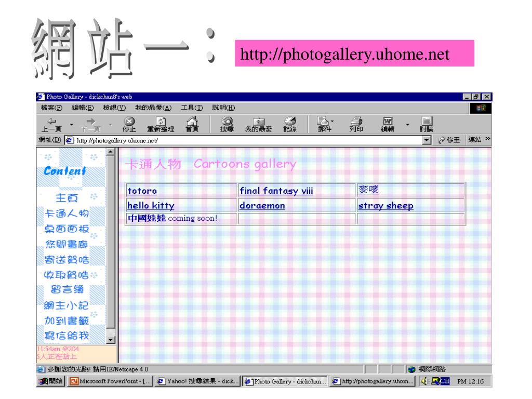Screen dimensions: 532x399
Task: Click the Discuss (討論) toolbar icon
Action: pyautogui.click(x=427, y=124)
